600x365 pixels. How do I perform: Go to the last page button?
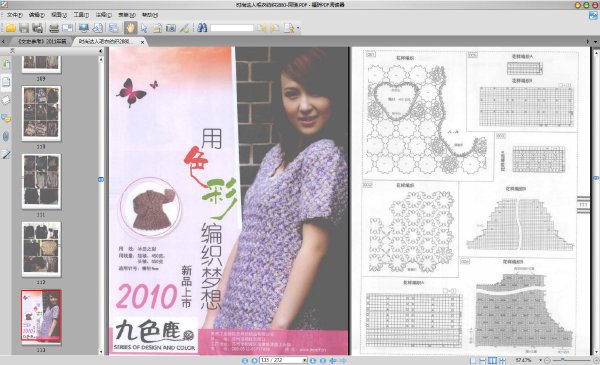323,360
